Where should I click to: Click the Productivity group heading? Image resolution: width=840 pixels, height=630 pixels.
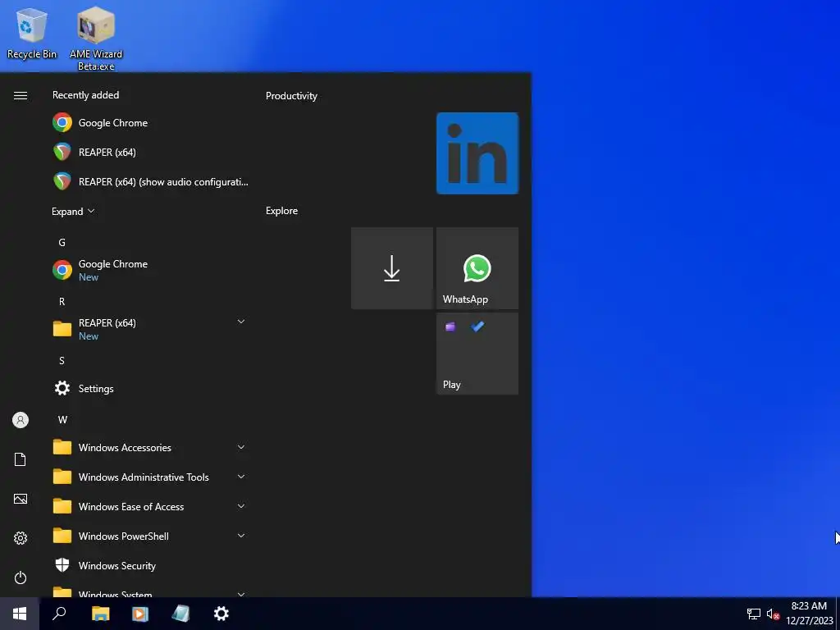point(291,96)
